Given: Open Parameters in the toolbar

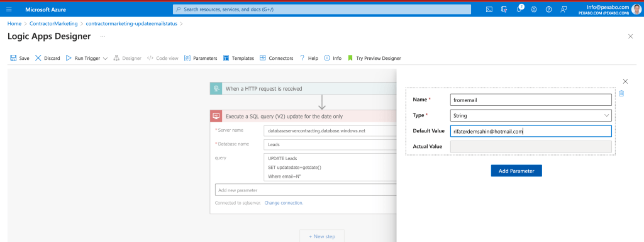Looking at the screenshot, I should coord(201,58).
